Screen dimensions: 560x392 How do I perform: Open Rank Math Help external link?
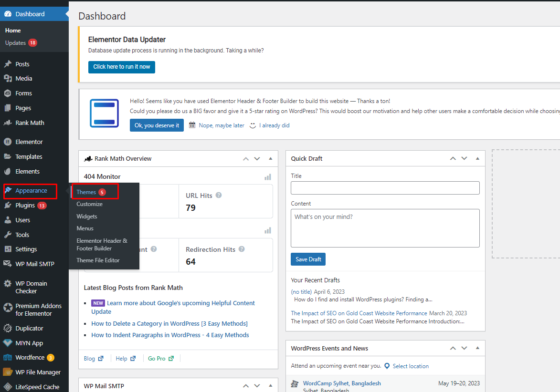(126, 359)
